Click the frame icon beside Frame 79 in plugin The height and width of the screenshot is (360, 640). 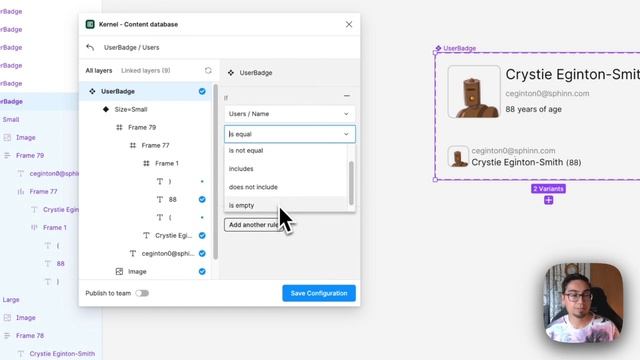pos(119,127)
